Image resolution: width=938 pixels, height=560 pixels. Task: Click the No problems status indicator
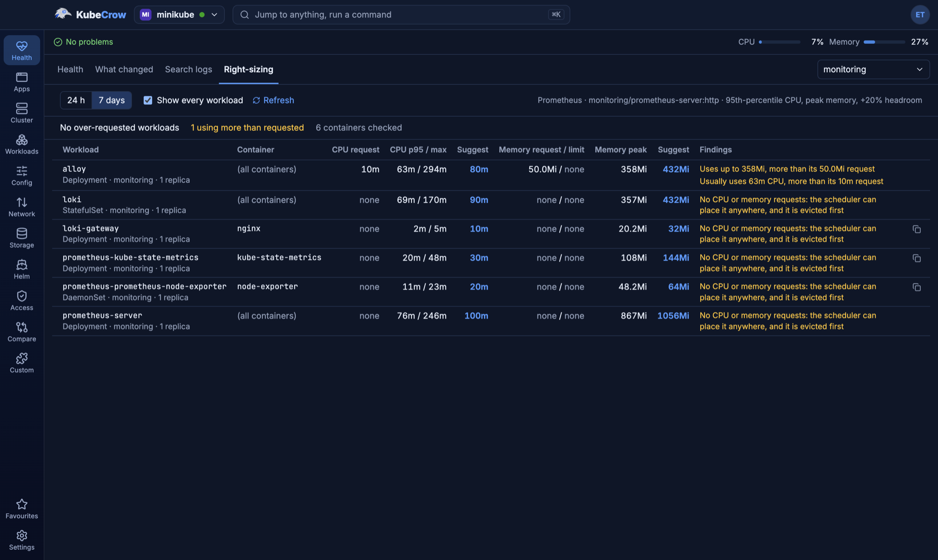(x=83, y=42)
